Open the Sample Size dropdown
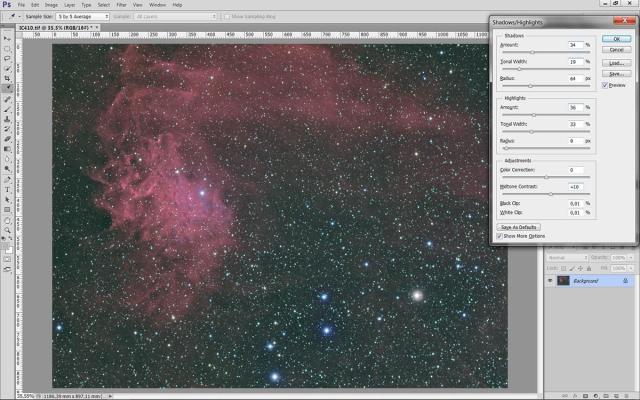 (x=73, y=17)
